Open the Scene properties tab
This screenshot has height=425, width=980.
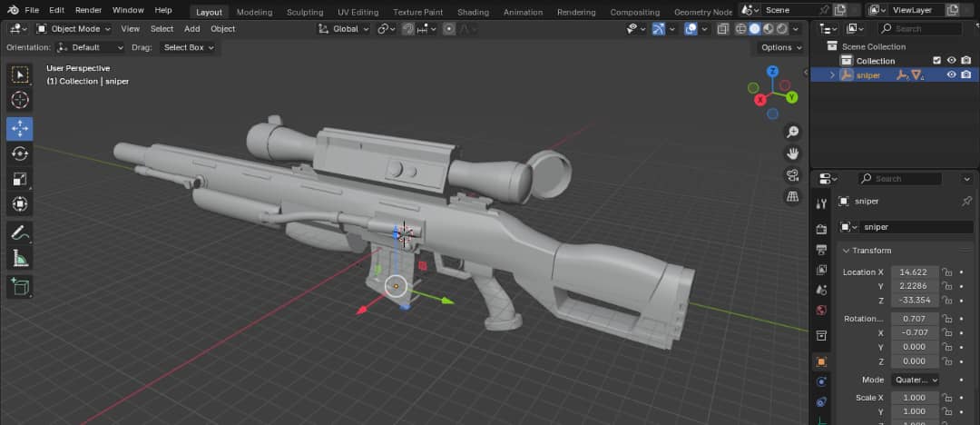pos(822,291)
